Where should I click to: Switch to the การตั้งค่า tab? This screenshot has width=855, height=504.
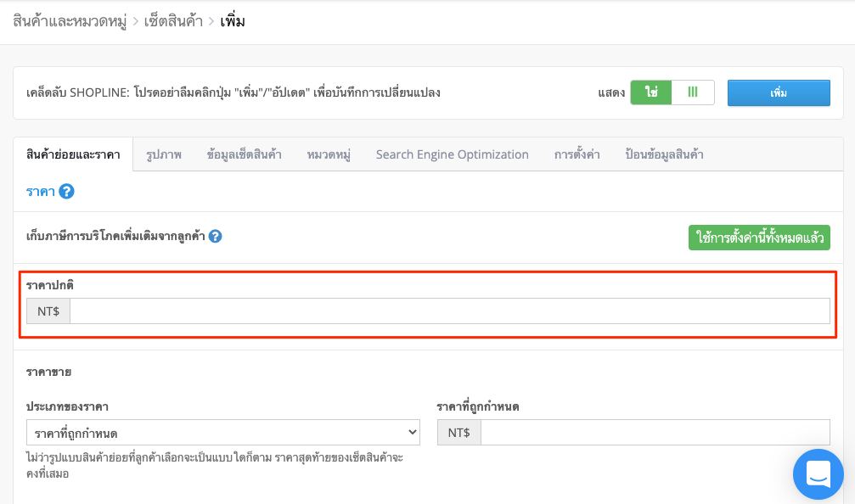click(x=577, y=154)
